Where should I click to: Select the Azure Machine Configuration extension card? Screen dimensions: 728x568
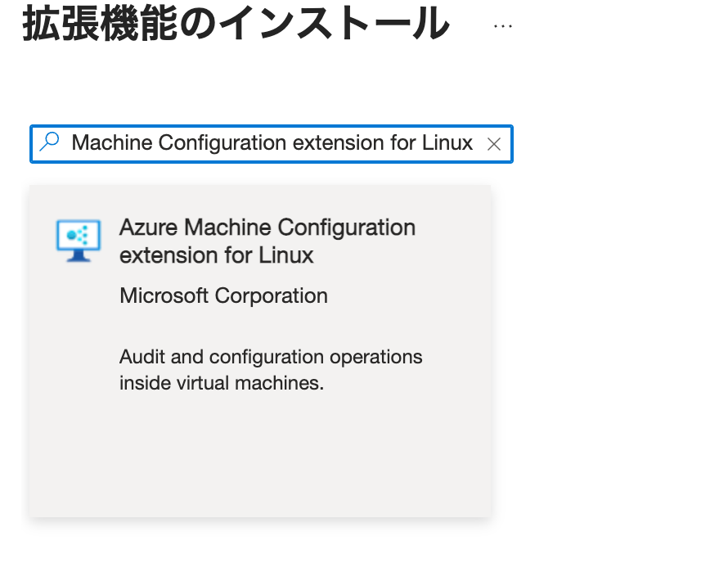pyautogui.click(x=260, y=350)
